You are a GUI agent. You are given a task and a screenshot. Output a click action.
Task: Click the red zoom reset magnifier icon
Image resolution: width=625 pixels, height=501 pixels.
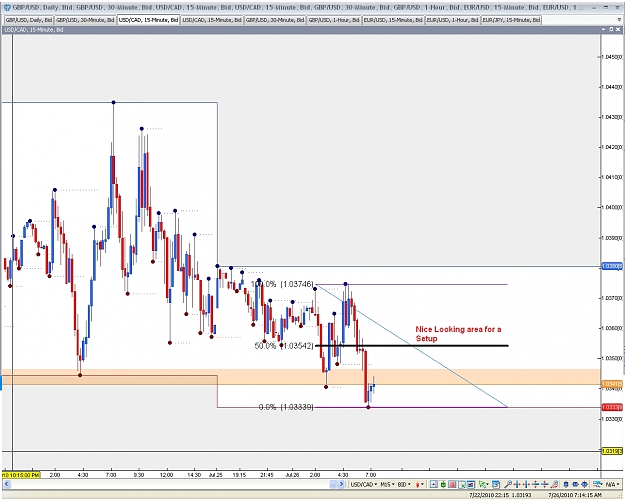[x=554, y=484]
